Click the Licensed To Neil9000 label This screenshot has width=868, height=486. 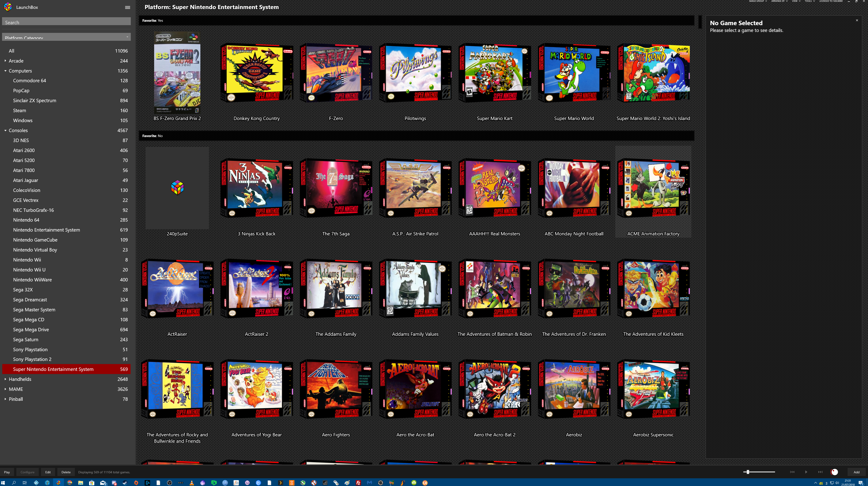(x=831, y=1)
